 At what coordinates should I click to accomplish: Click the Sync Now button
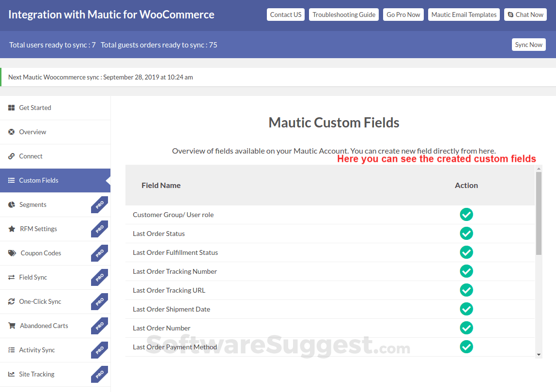click(x=529, y=45)
